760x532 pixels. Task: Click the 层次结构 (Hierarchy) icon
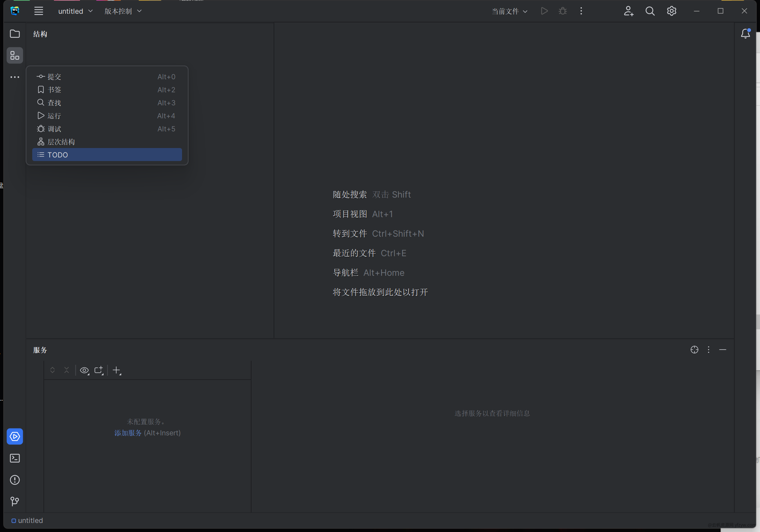point(41,141)
